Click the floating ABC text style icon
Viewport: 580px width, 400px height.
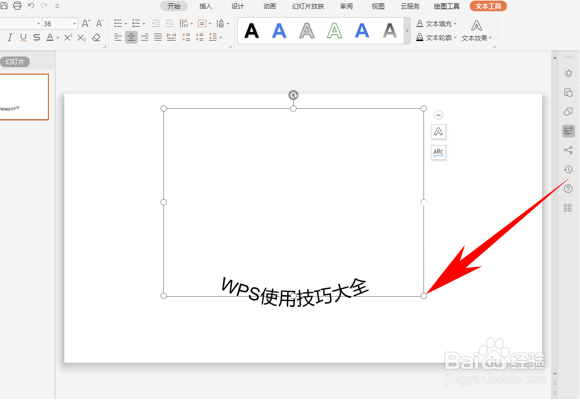[438, 152]
